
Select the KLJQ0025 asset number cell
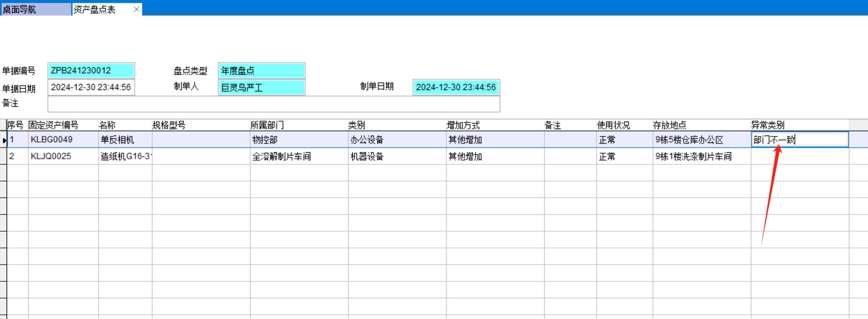tap(63, 156)
